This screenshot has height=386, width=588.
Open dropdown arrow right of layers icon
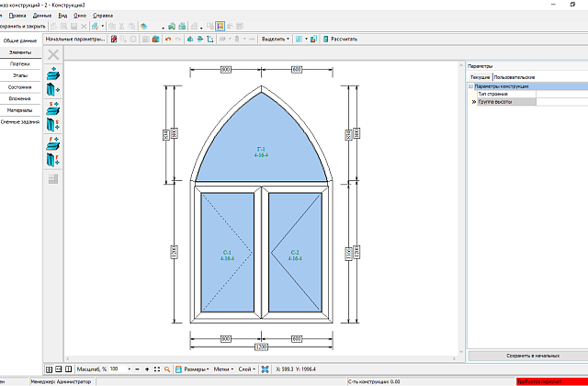click(x=163, y=27)
